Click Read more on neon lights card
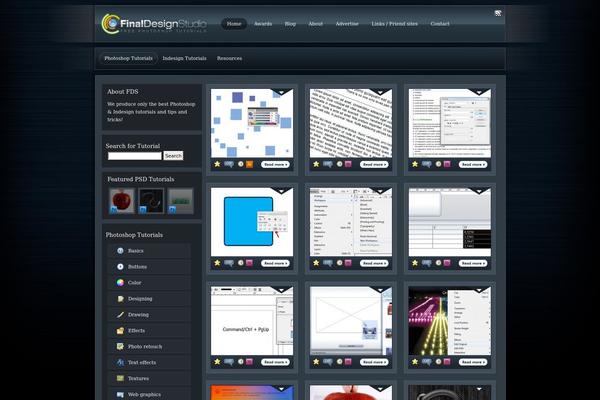This screenshot has height=400, width=600. [x=473, y=362]
